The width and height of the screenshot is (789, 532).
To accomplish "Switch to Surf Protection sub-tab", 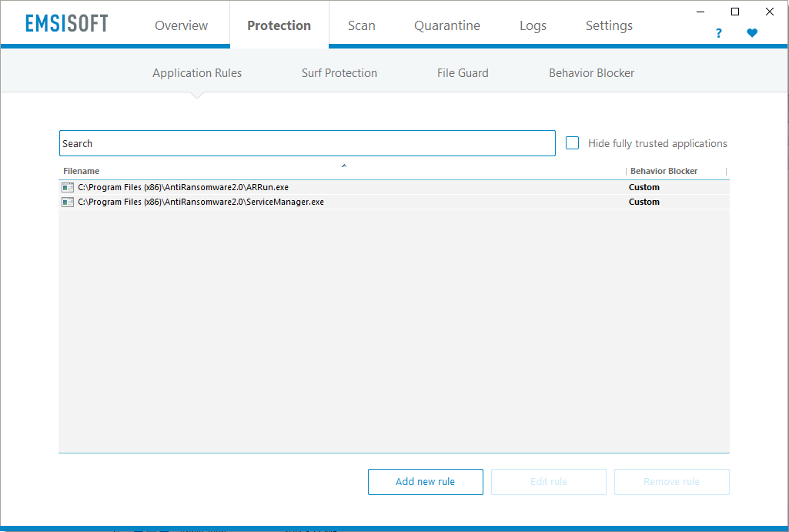I will tap(339, 73).
